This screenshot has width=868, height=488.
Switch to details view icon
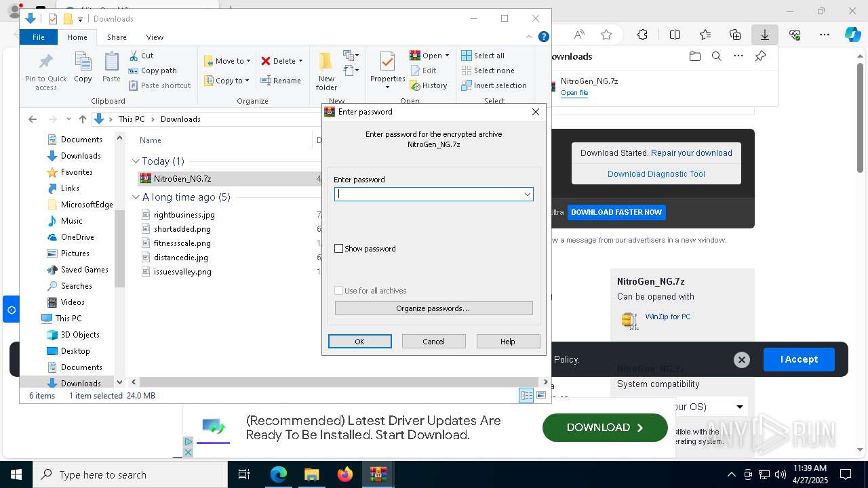pyautogui.click(x=526, y=396)
